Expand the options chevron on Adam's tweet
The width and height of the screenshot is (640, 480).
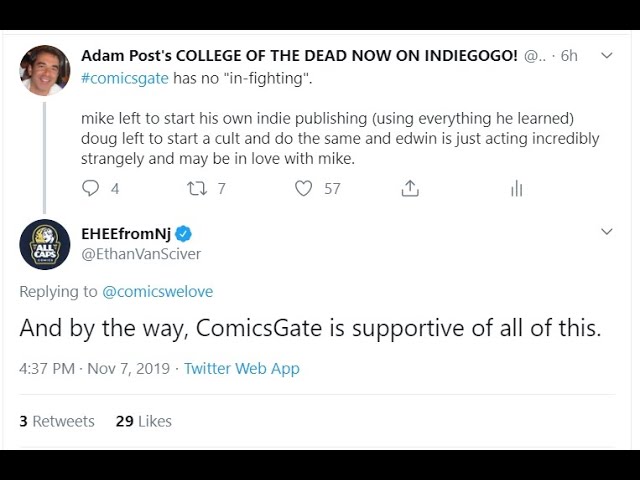click(x=606, y=56)
